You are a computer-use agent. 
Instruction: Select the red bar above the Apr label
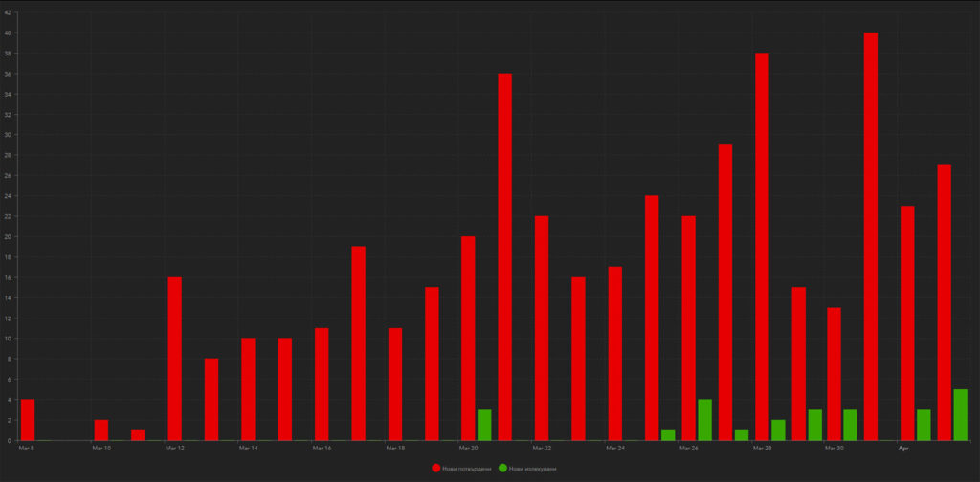click(x=907, y=323)
